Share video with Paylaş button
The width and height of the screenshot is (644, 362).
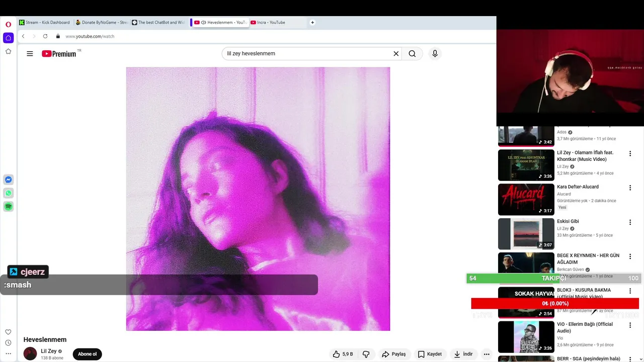click(x=393, y=354)
